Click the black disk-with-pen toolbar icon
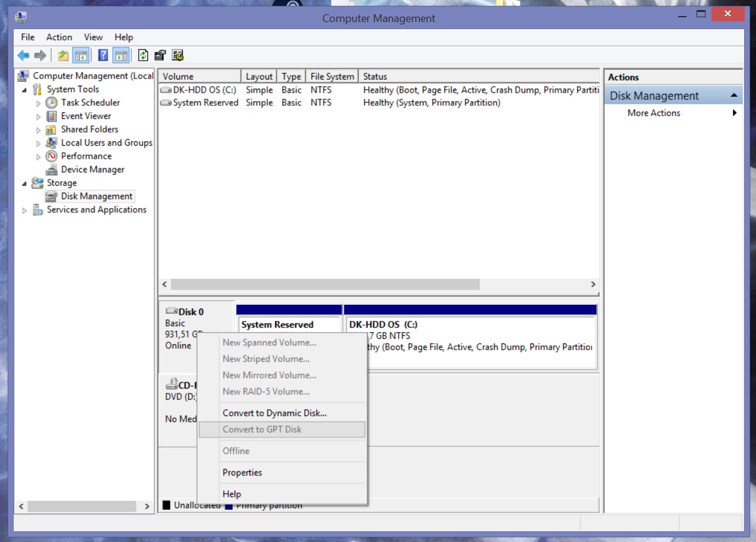756x542 pixels. tap(160, 56)
